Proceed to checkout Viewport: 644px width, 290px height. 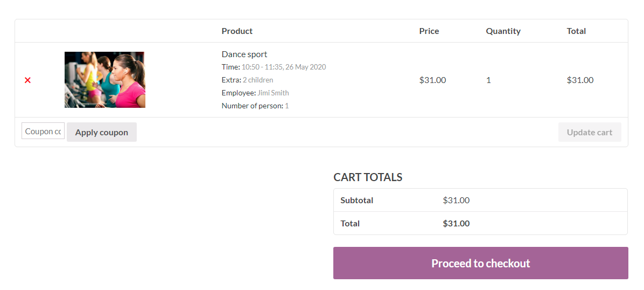(x=480, y=263)
